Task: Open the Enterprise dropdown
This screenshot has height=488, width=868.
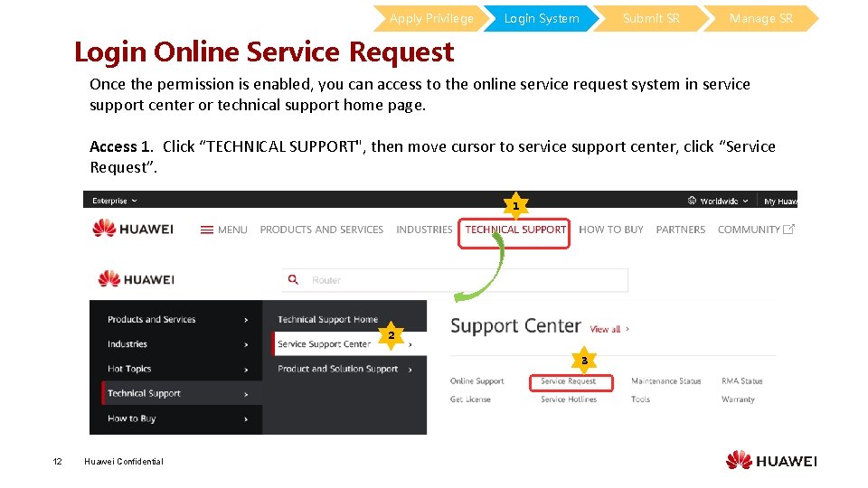Action: tap(115, 201)
